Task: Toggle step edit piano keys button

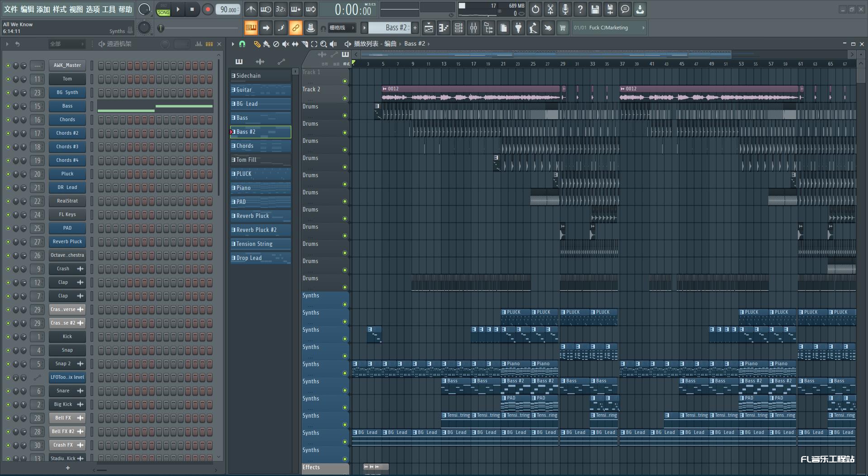Action: [251, 28]
